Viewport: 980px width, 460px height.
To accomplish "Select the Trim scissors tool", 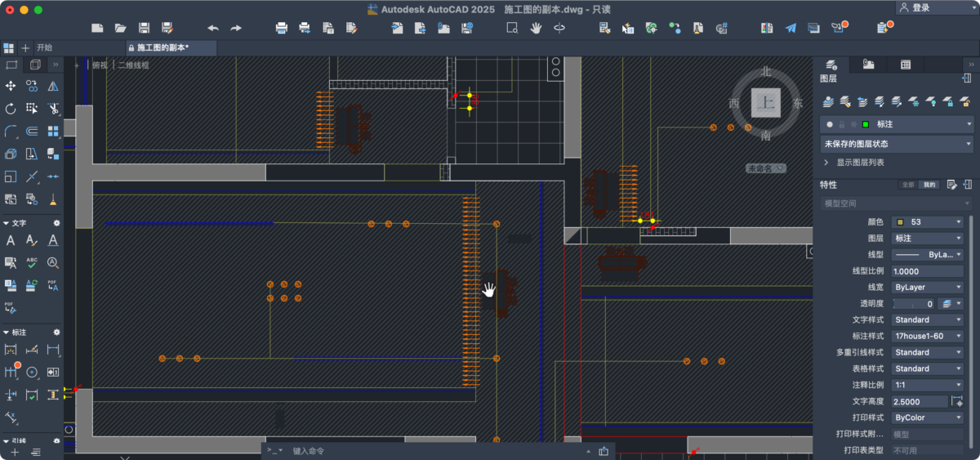I will (x=53, y=108).
